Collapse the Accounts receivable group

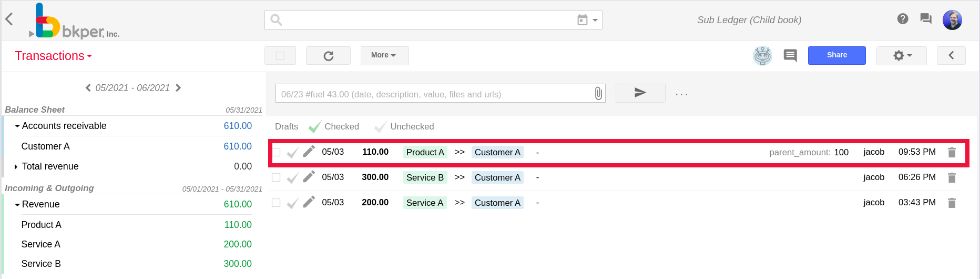[x=17, y=126]
